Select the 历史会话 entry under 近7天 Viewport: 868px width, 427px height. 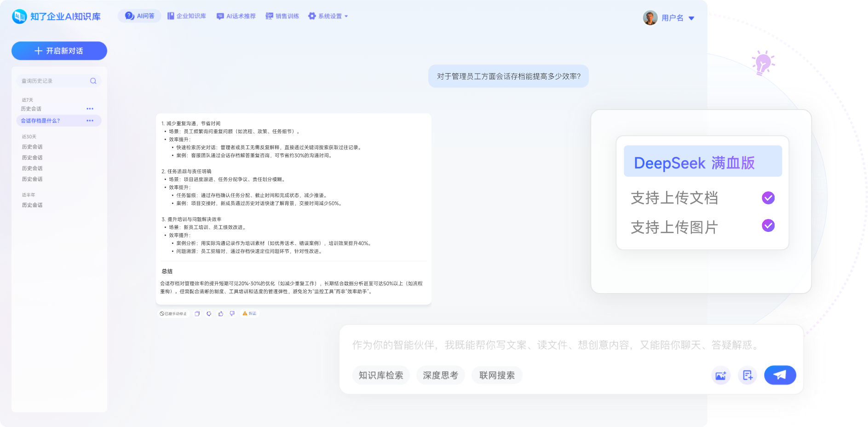click(31, 109)
